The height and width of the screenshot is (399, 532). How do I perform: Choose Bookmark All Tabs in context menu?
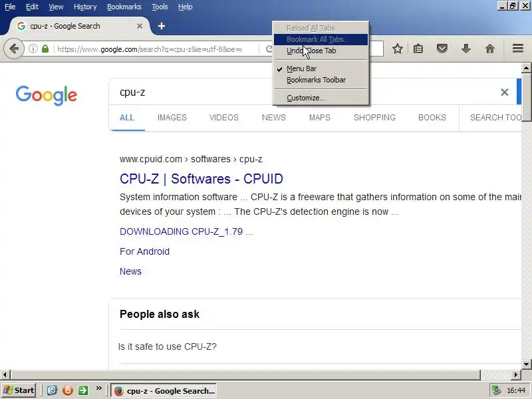coord(321,39)
